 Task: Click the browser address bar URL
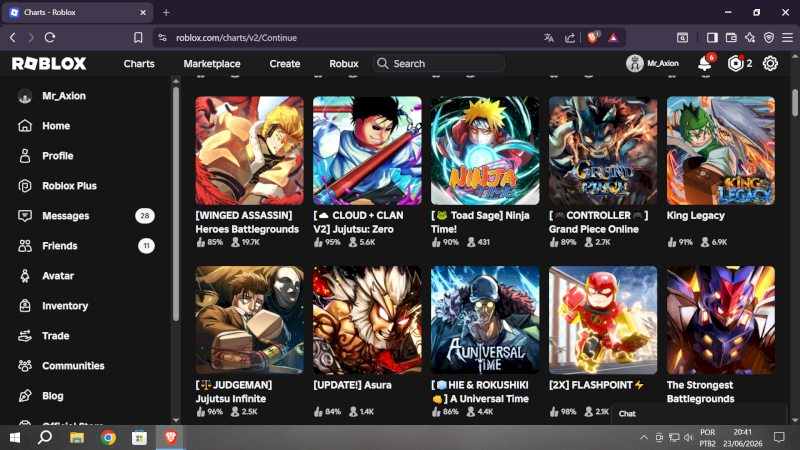[x=236, y=38]
